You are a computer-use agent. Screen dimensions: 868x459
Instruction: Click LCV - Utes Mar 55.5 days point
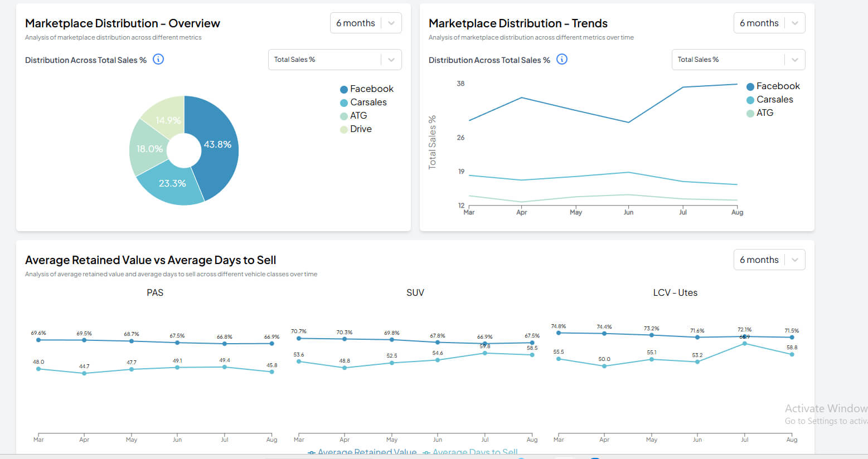tap(559, 359)
